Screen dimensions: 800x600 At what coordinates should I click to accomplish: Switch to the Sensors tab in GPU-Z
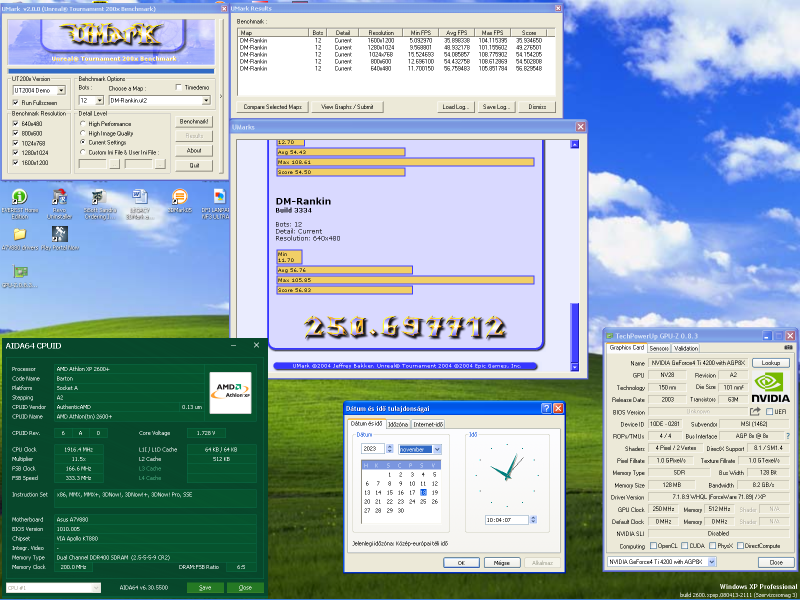(659, 348)
